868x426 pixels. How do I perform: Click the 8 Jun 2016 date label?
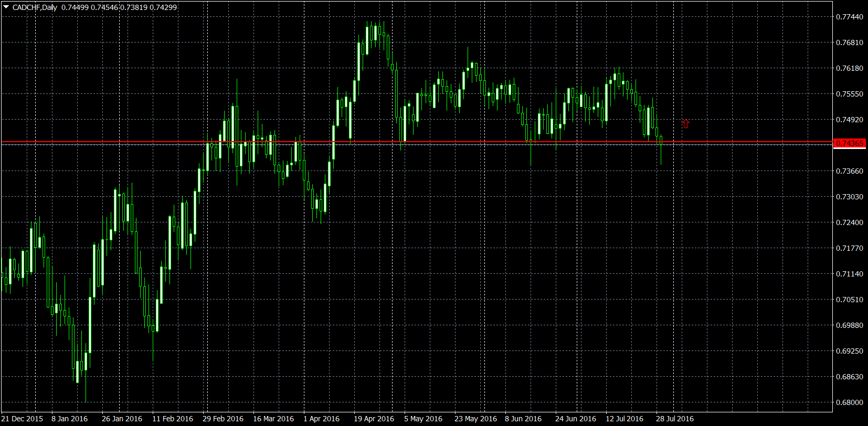tap(523, 419)
